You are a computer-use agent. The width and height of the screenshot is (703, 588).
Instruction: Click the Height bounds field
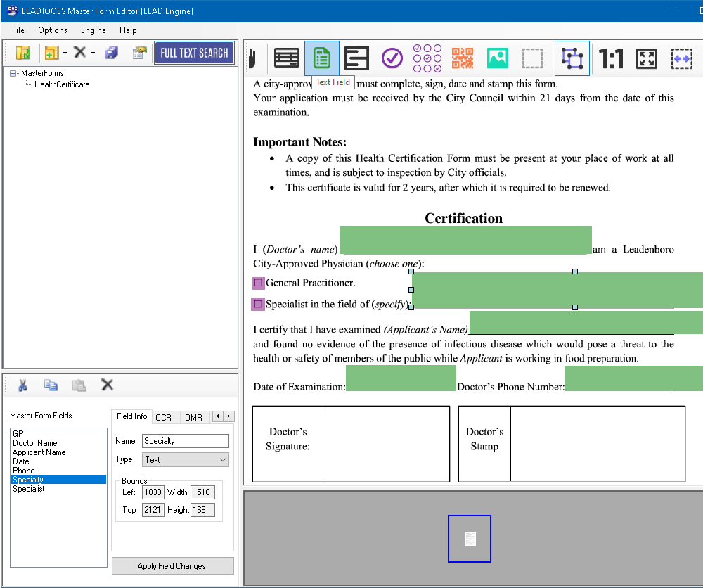(x=202, y=510)
